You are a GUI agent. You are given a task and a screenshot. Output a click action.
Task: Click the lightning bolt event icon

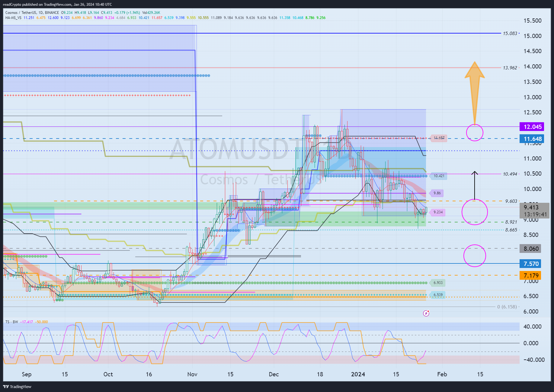426,313
